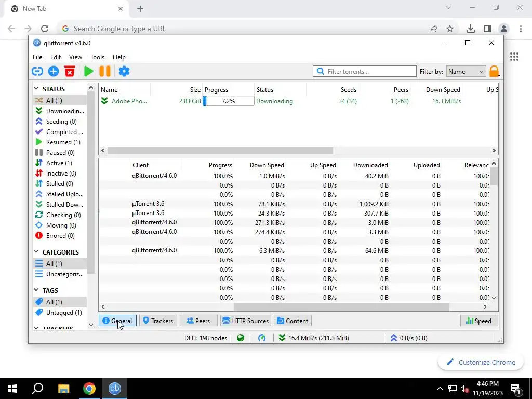The image size is (532, 399).
Task: Open the Filter by Name dropdown
Action: point(466,72)
